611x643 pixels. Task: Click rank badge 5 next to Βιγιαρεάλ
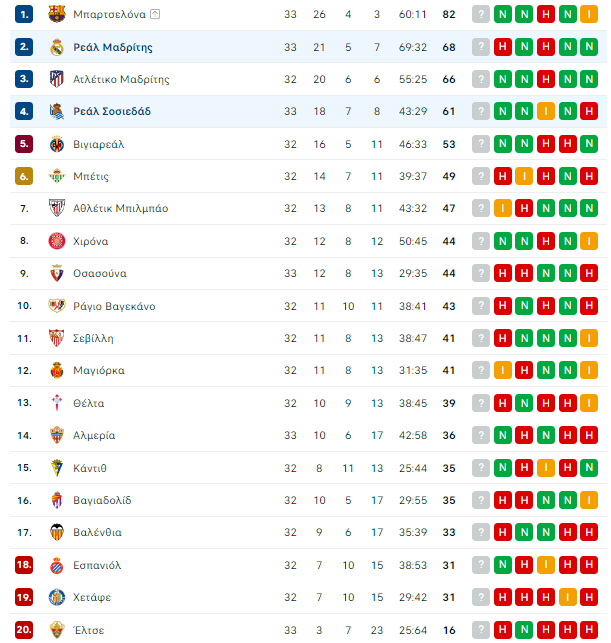[x=24, y=144]
